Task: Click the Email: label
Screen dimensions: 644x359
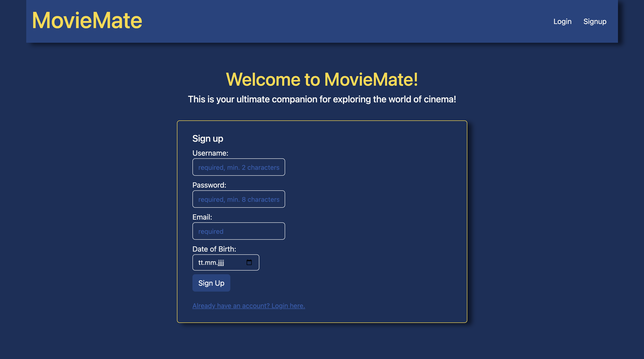Action: click(202, 217)
